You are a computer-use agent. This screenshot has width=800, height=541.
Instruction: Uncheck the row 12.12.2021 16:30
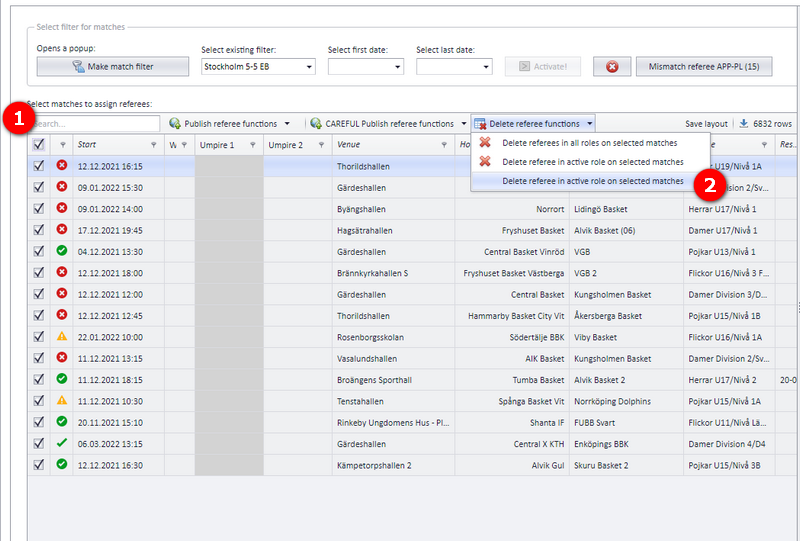coord(39,465)
